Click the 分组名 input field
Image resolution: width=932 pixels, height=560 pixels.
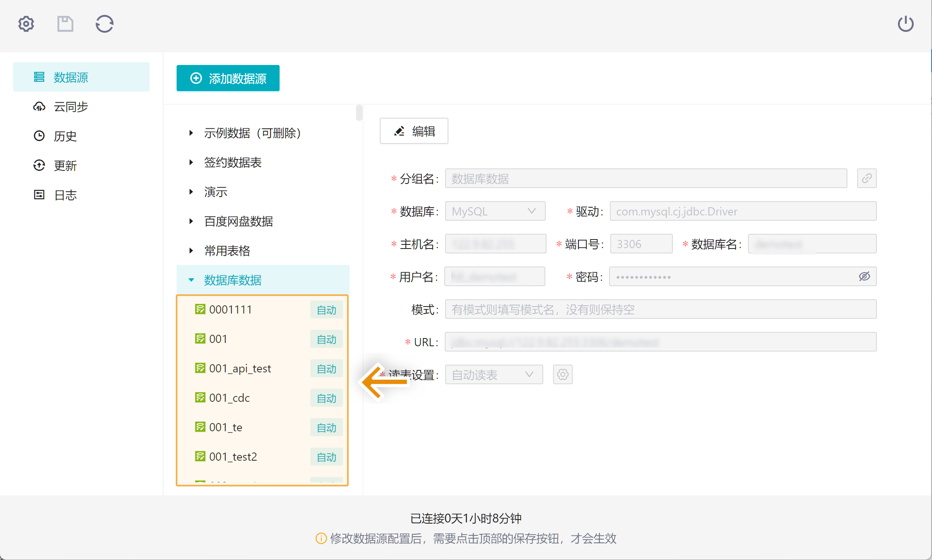click(646, 178)
